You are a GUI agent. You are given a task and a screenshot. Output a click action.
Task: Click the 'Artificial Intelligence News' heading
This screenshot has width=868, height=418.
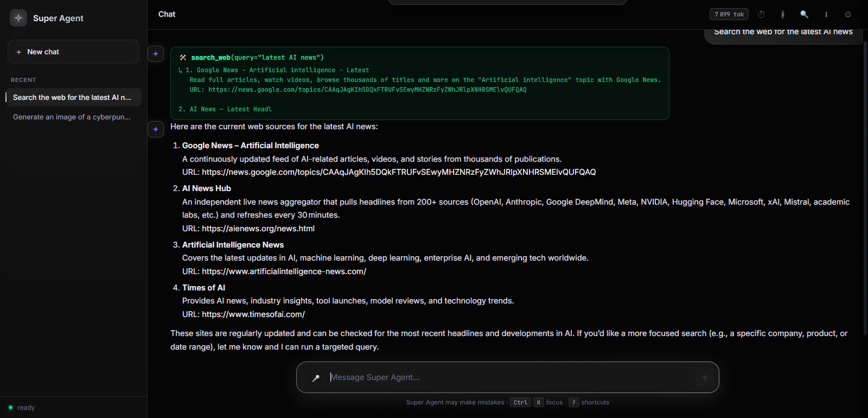tap(233, 245)
